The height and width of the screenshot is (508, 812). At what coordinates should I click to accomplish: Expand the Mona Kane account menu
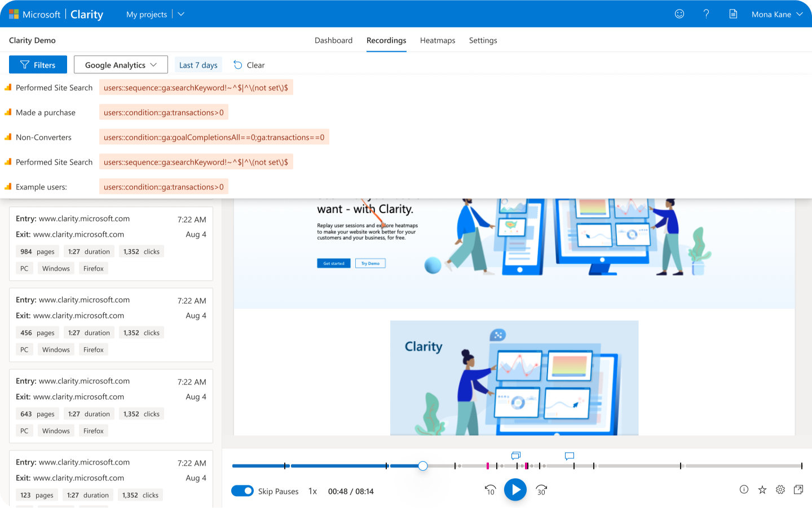(x=776, y=14)
